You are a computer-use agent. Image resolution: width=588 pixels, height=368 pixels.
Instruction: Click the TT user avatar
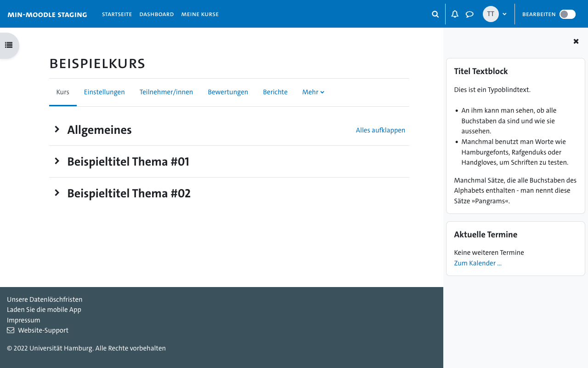pyautogui.click(x=491, y=14)
